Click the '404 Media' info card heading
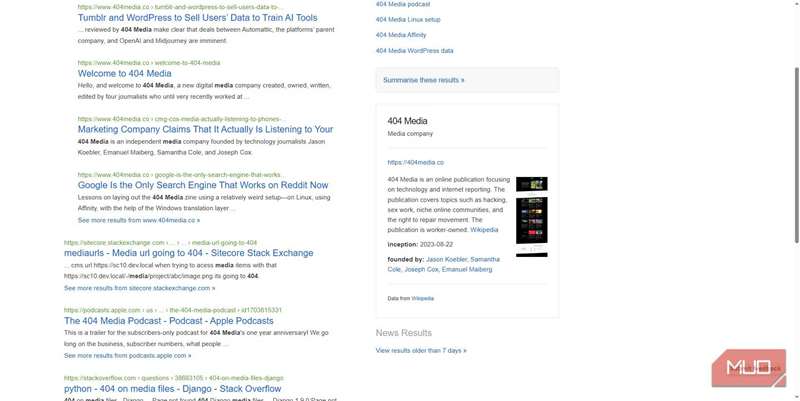Image resolution: width=800 pixels, height=401 pixels. pos(407,121)
